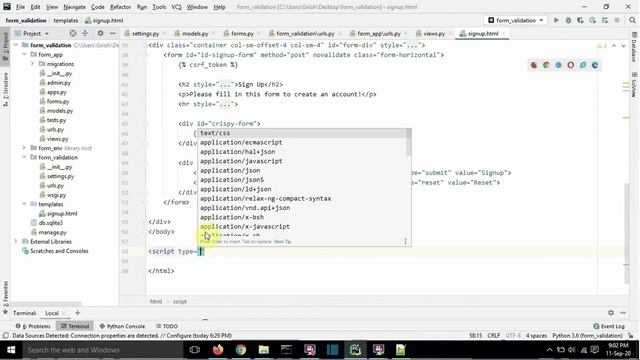Open the Event Log

pos(609,326)
